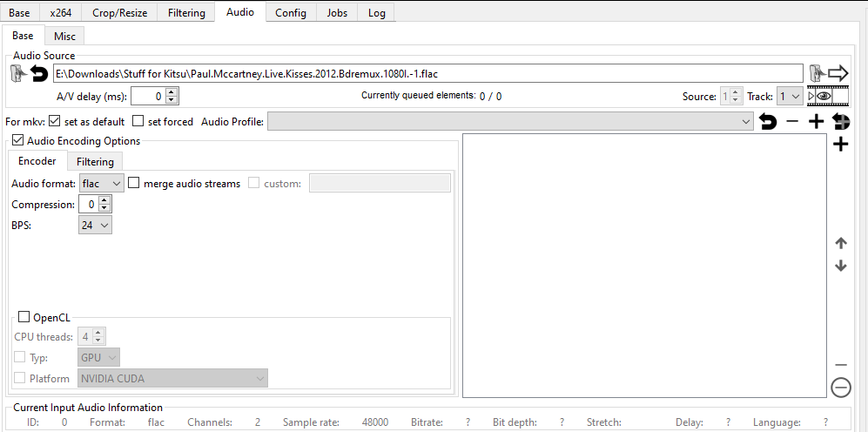Image resolution: width=868 pixels, height=432 pixels.
Task: Click the hollow right-arrow icon after the source path
Action: 838,73
